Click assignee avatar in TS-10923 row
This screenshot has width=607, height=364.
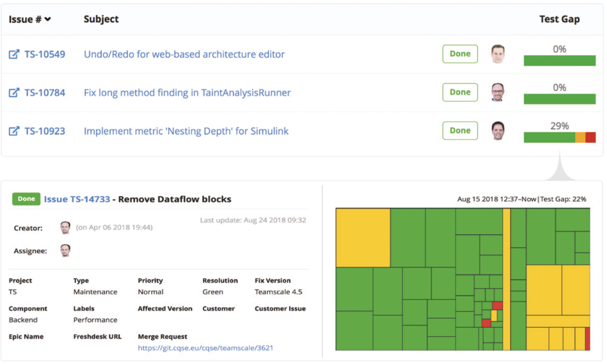(498, 130)
